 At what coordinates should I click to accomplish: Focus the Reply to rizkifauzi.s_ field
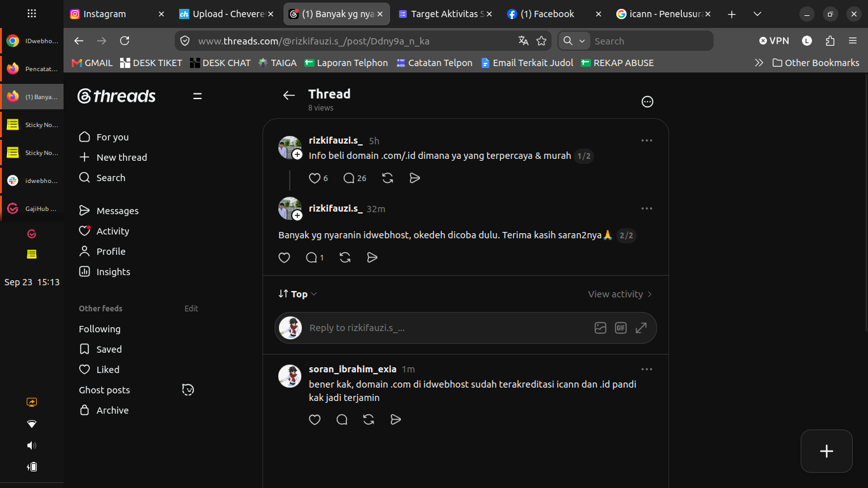[445, 328]
